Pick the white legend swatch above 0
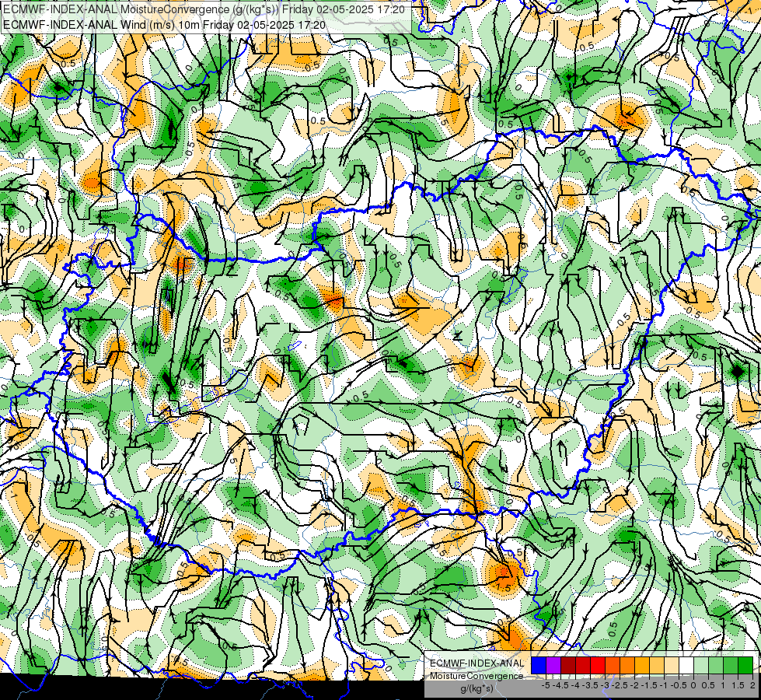The image size is (761, 700). (686, 665)
